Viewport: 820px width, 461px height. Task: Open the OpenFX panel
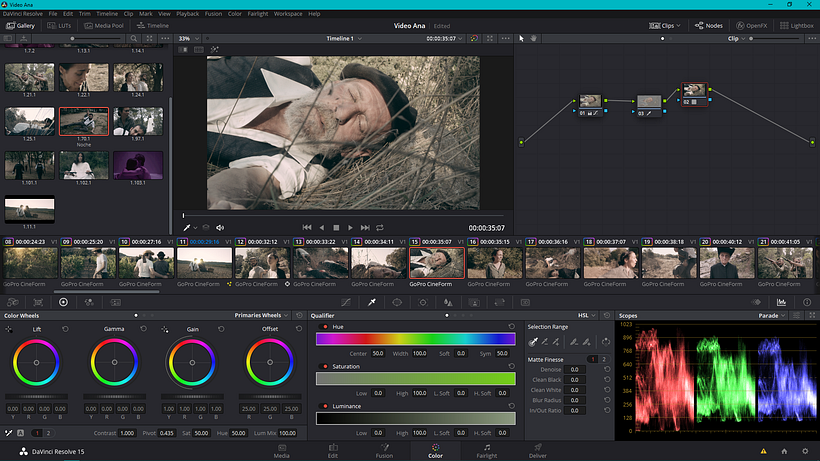(x=751, y=26)
